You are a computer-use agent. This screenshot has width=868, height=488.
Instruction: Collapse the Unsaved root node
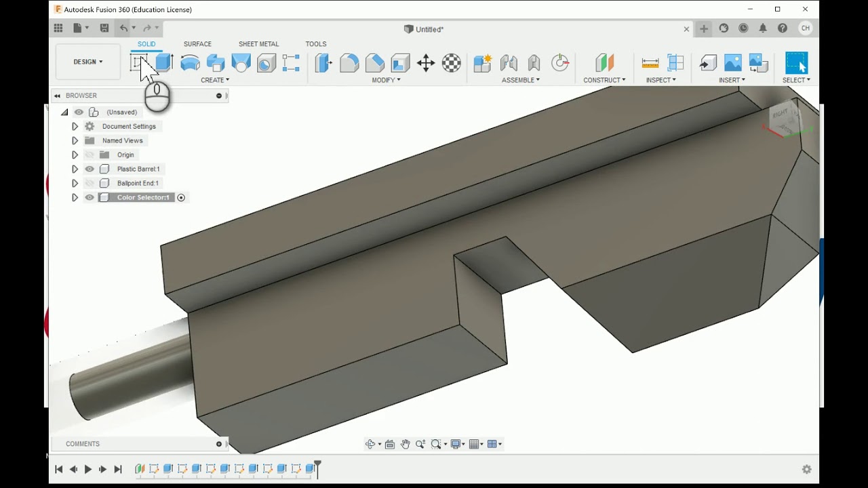(x=64, y=112)
